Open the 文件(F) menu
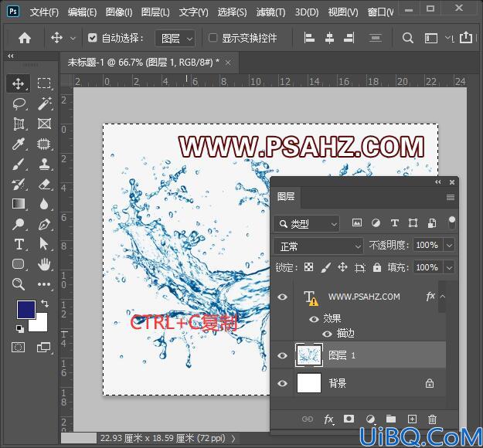This screenshot has width=483, height=448. tap(44, 12)
